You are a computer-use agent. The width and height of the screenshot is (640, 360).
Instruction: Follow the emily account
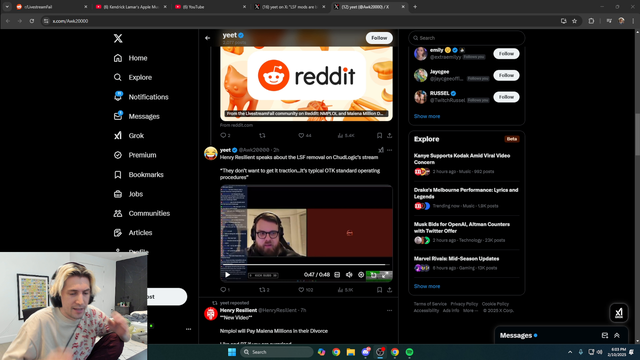(x=506, y=53)
